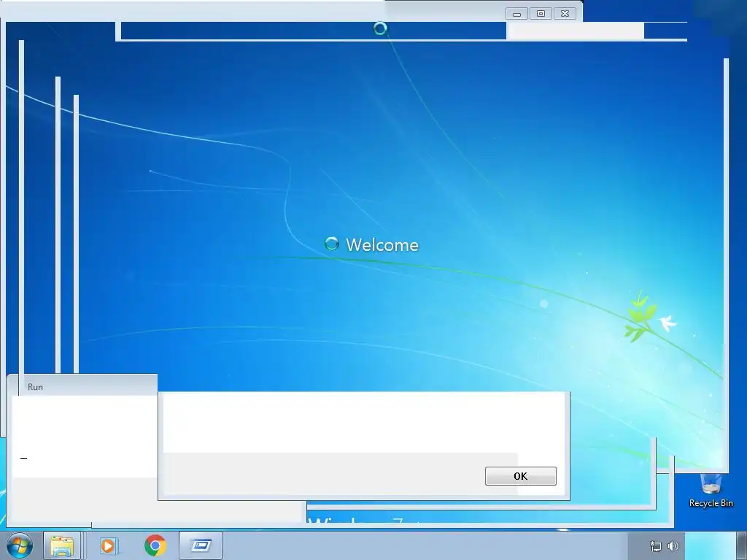Select the Run dialog taskbar button
Screen dimensions: 747x560
pyautogui.click(x=201, y=545)
